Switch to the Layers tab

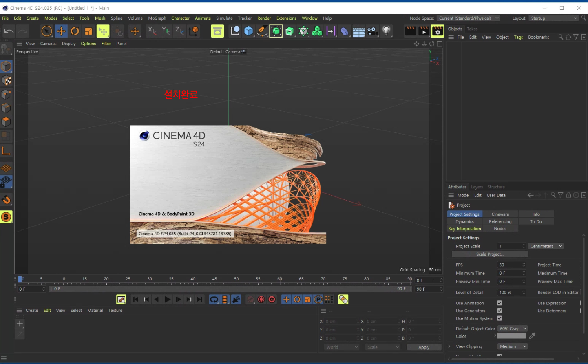(x=477, y=187)
